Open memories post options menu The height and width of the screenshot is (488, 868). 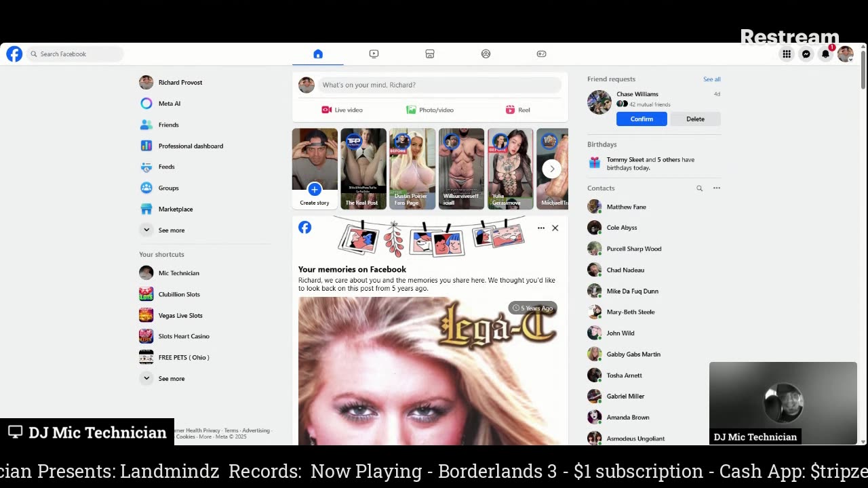coord(541,228)
